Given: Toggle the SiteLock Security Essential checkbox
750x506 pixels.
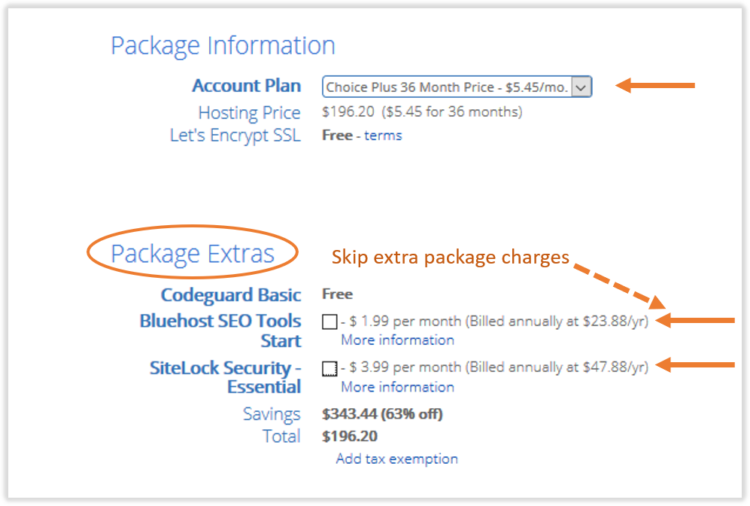Looking at the screenshot, I should click(x=330, y=368).
